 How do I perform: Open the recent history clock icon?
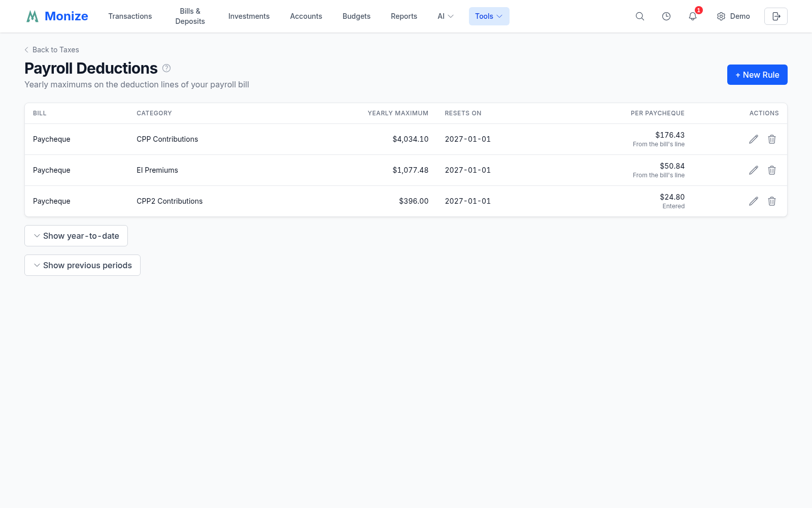[x=666, y=16]
